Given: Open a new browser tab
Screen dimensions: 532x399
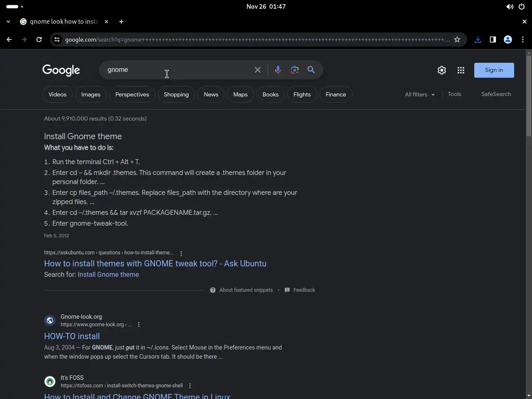Looking at the screenshot, I should (x=121, y=22).
